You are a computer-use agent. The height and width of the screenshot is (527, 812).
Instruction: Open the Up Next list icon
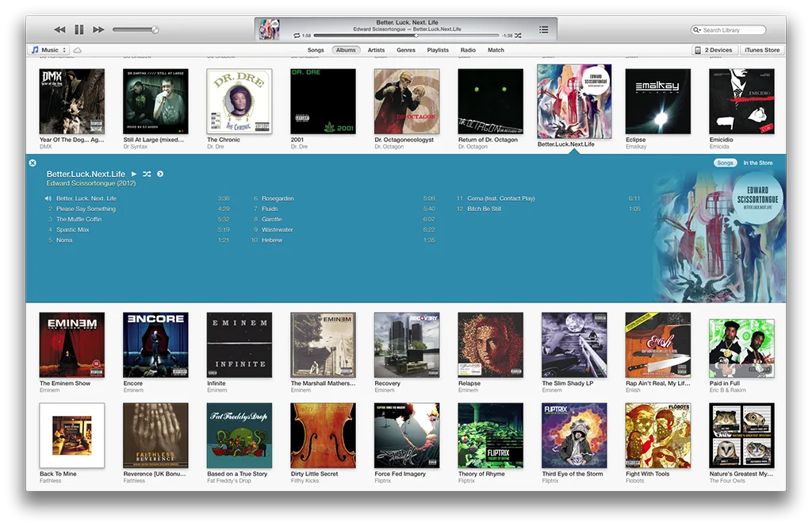coord(543,29)
